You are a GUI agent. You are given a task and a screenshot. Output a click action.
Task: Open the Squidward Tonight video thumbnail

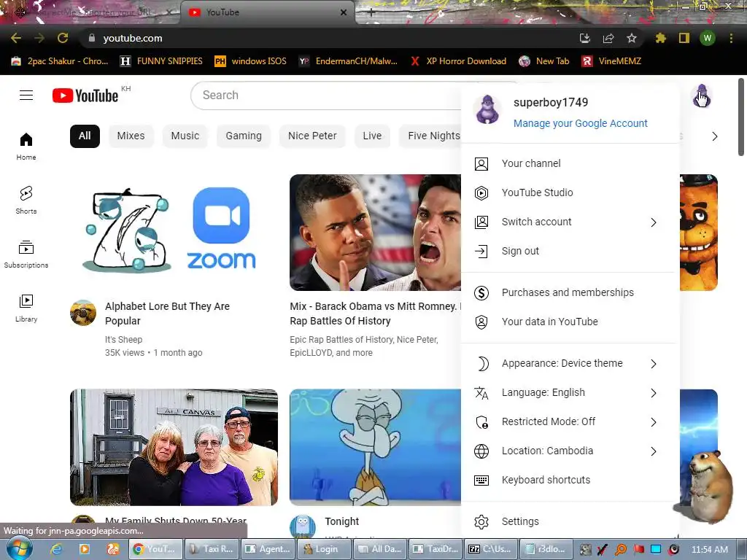(x=376, y=447)
